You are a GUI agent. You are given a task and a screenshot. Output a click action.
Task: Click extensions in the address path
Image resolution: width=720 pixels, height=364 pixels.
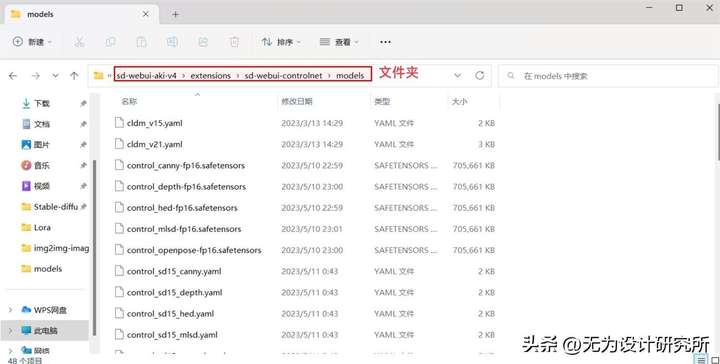pyautogui.click(x=210, y=75)
